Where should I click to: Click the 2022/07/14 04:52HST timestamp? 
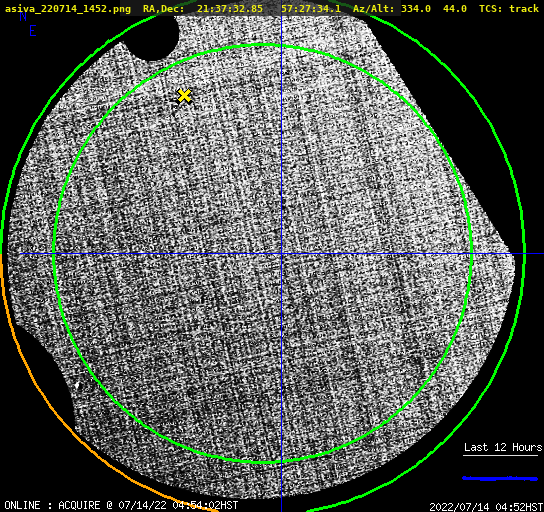tap(486, 507)
